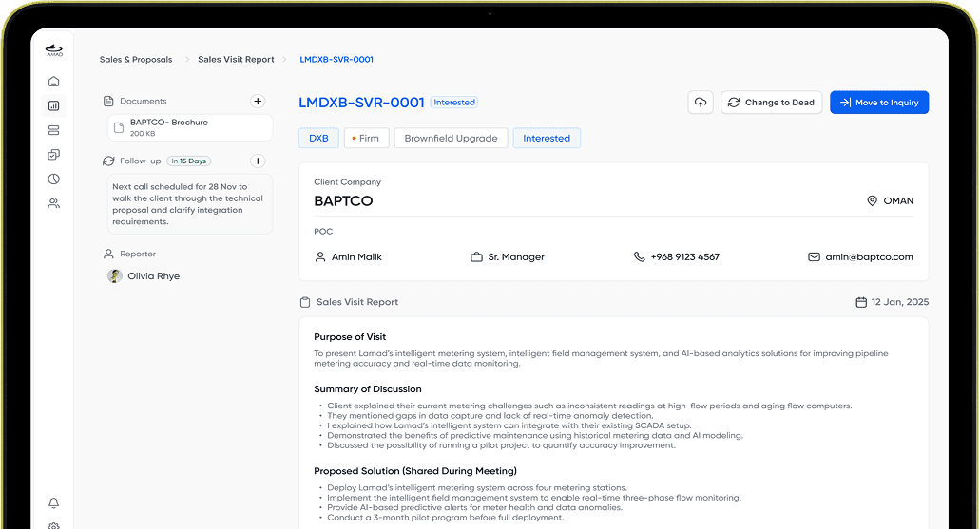This screenshot has width=980, height=529.
Task: Click the BAPTCO client company name
Action: (x=343, y=201)
